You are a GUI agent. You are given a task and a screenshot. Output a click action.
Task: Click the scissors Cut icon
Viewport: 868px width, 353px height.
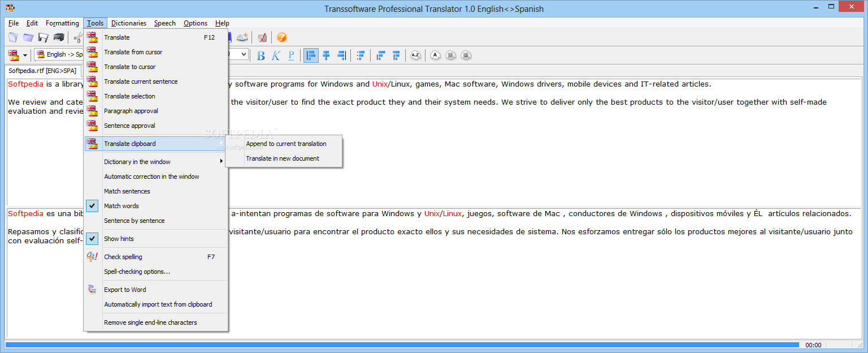click(78, 37)
